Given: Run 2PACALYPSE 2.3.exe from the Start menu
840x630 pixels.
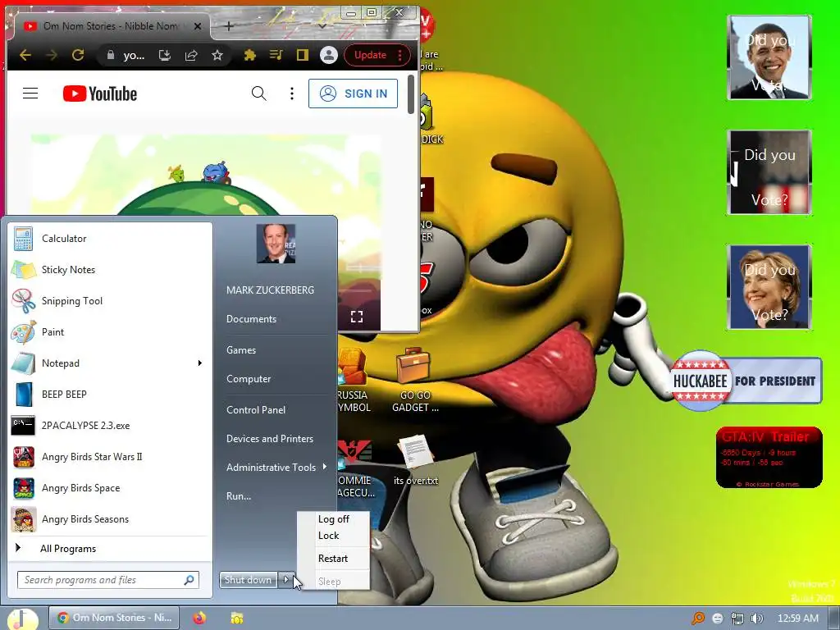Looking at the screenshot, I should tap(110, 426).
